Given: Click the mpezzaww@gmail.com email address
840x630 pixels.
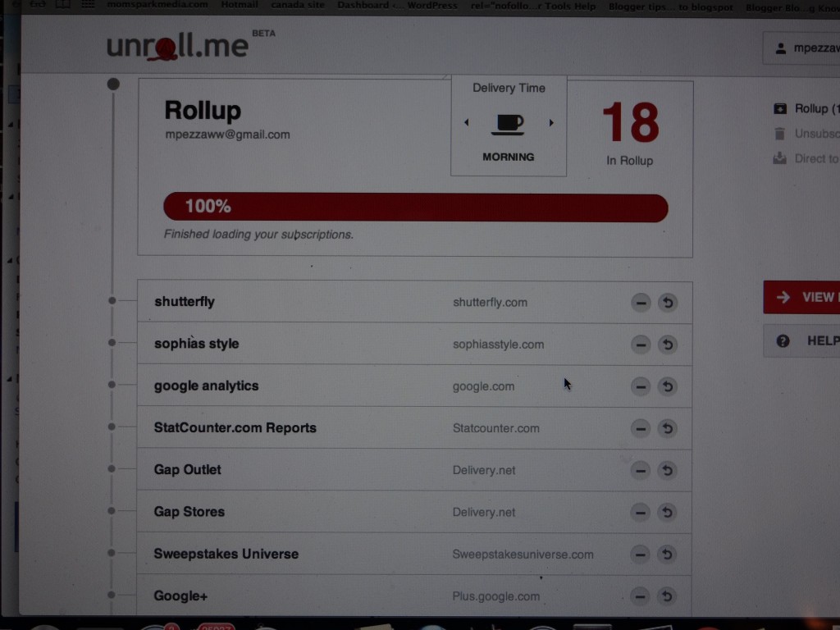Looking at the screenshot, I should [x=228, y=135].
